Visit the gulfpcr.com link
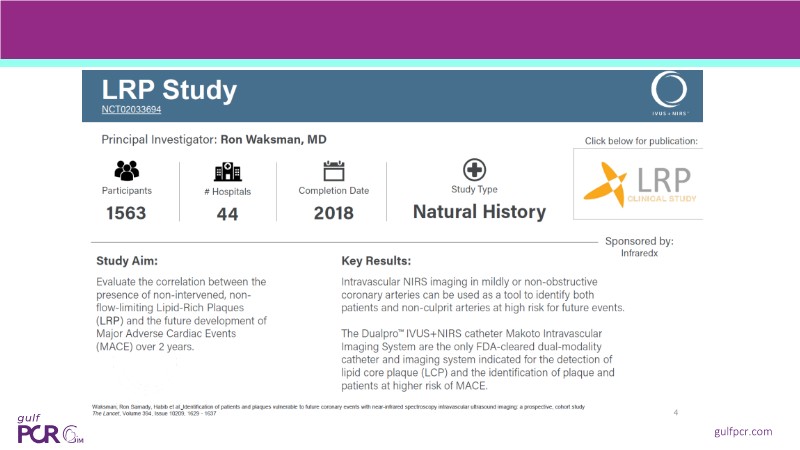This screenshot has width=800, height=450. pos(743,430)
